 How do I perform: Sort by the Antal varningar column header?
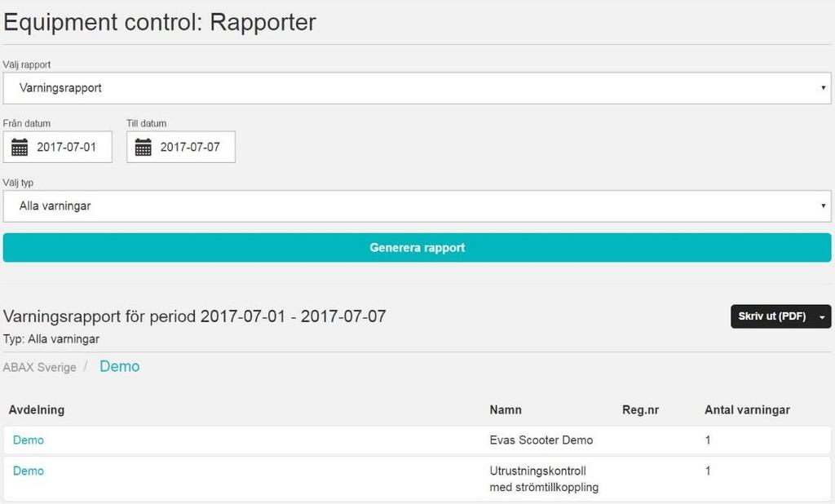747,410
